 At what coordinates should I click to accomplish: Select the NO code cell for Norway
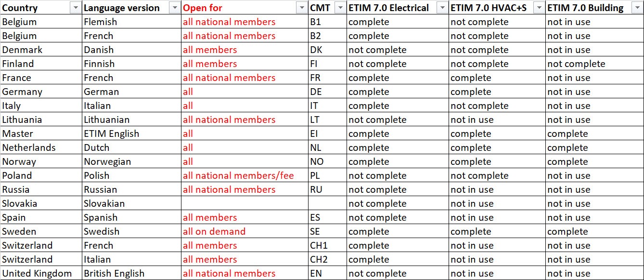coord(327,161)
